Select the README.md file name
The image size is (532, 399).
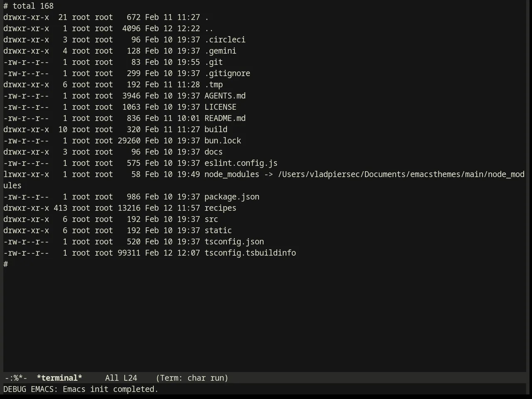click(225, 118)
